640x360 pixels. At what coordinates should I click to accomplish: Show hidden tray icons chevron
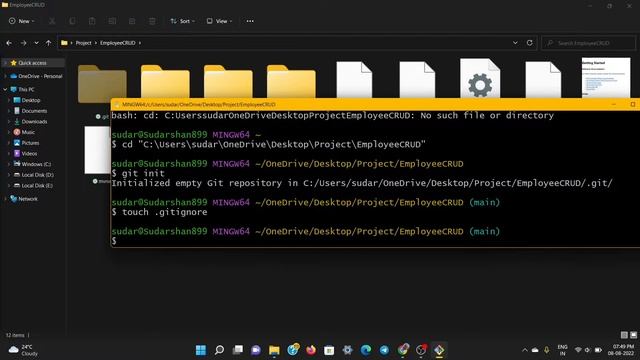(x=524, y=350)
